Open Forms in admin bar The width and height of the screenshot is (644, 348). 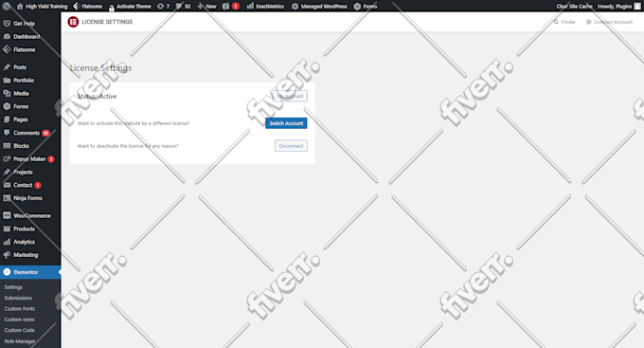click(x=366, y=7)
